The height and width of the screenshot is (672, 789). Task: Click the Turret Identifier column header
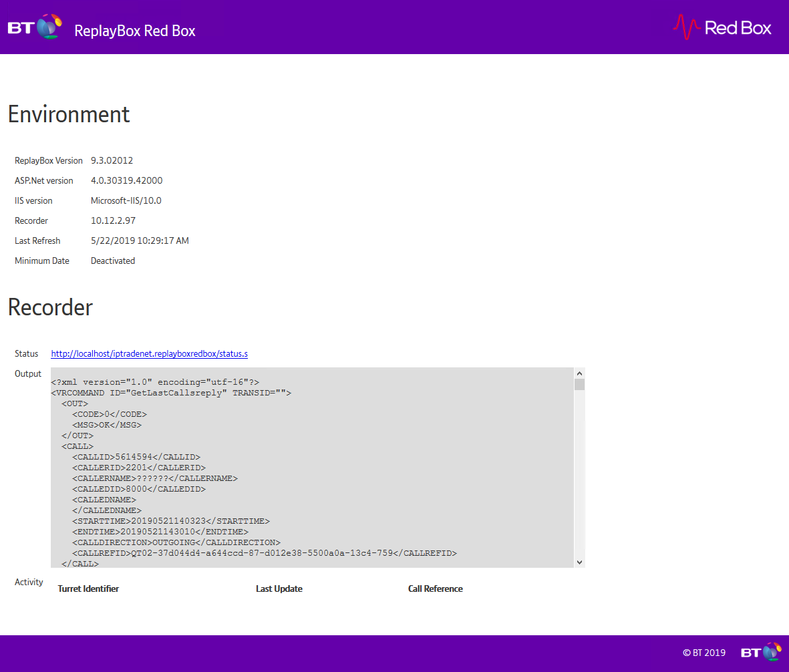pyautogui.click(x=88, y=589)
